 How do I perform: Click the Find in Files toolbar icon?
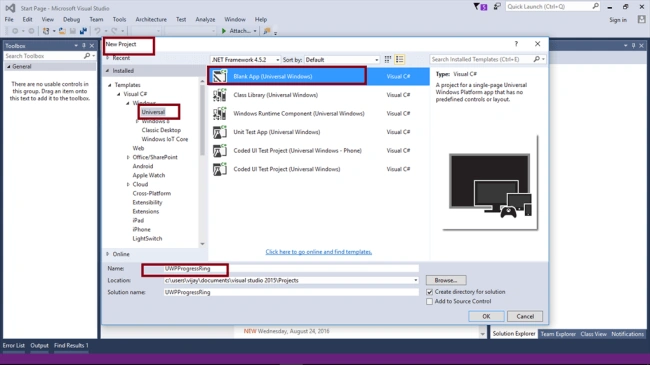coord(267,31)
